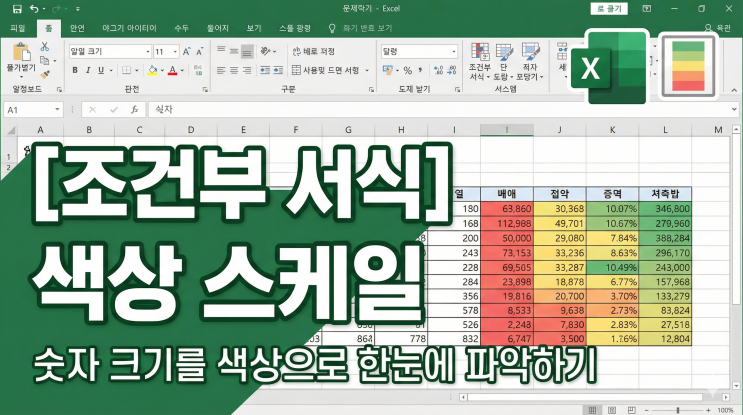This screenshot has width=743, height=415.
Task: Toggle Center alignment
Action: tap(234, 70)
